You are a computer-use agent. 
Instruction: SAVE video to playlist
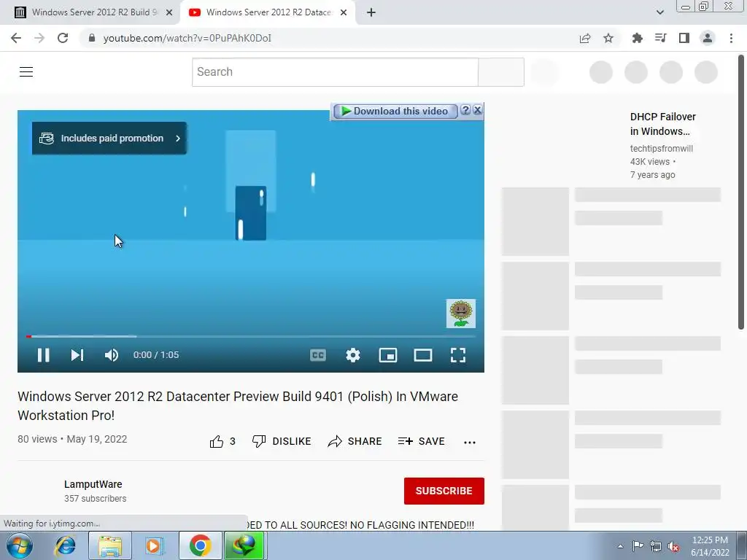click(421, 441)
